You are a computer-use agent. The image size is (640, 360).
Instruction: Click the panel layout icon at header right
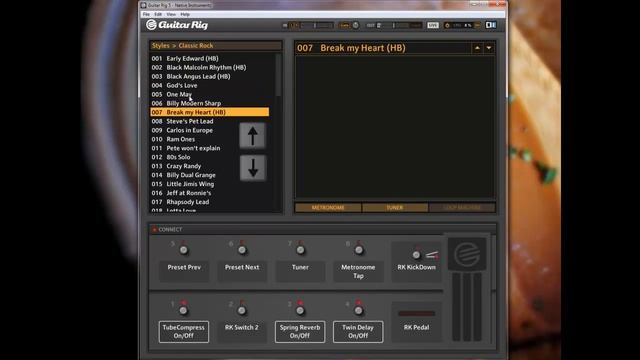pyautogui.click(x=491, y=25)
